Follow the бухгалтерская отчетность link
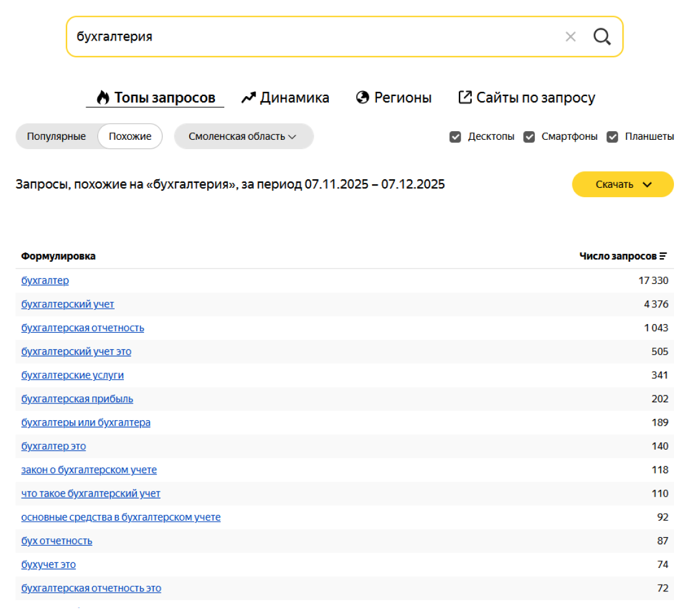This screenshot has width=690, height=616. tap(83, 328)
